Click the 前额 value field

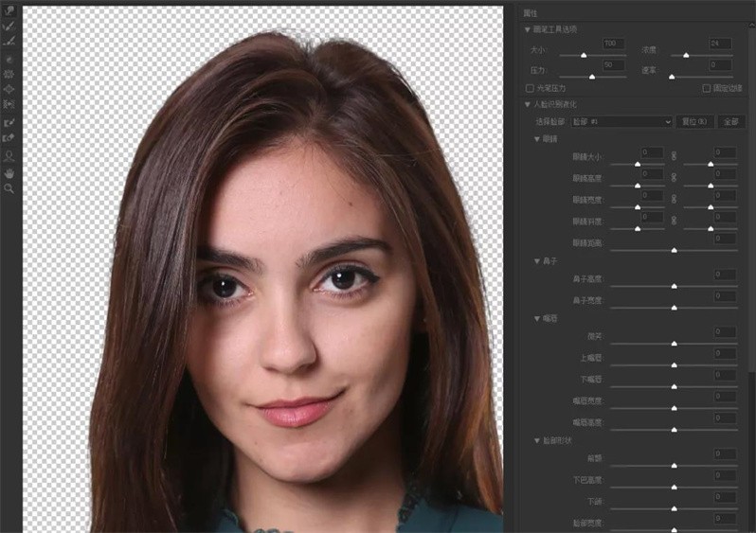tap(725, 454)
